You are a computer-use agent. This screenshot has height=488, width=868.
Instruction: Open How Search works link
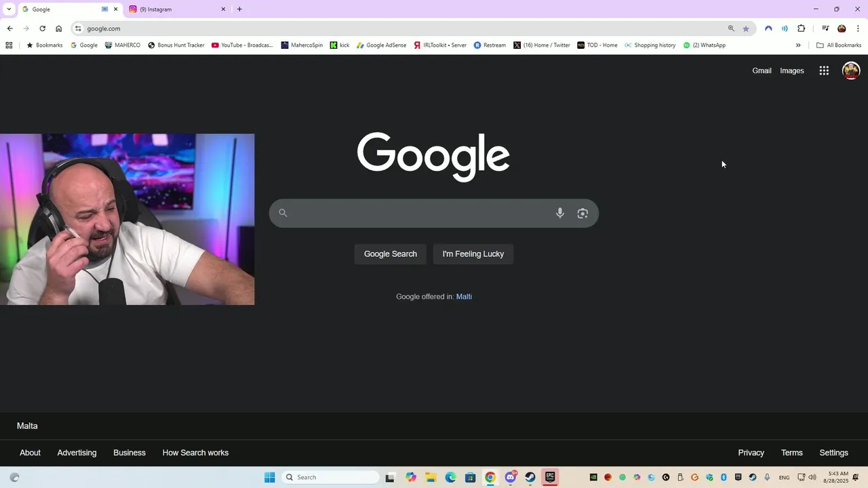195,453
